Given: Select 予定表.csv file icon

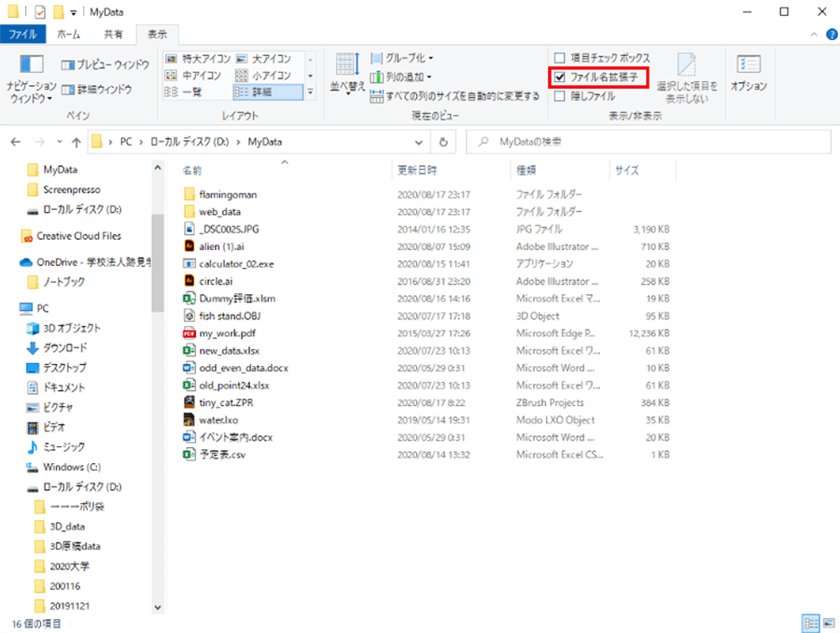Looking at the screenshot, I should click(x=189, y=455).
